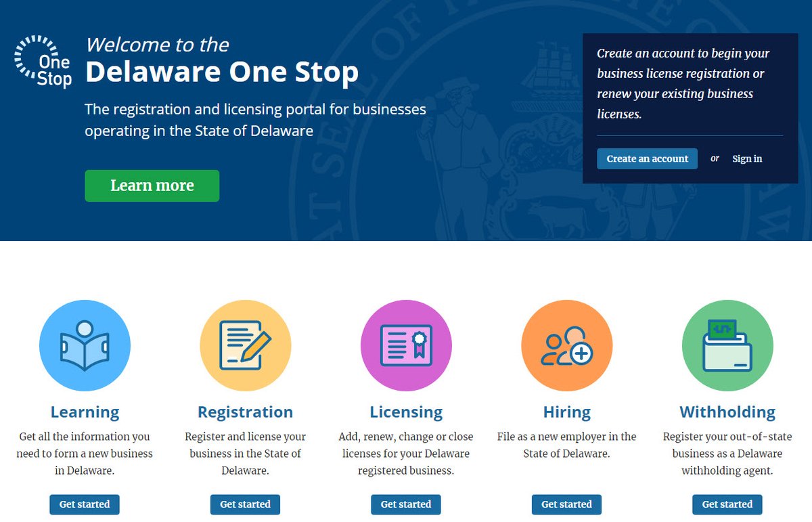The height and width of the screenshot is (522, 812).
Task: Click the Licensing certificate icon
Action: pyautogui.click(x=406, y=345)
